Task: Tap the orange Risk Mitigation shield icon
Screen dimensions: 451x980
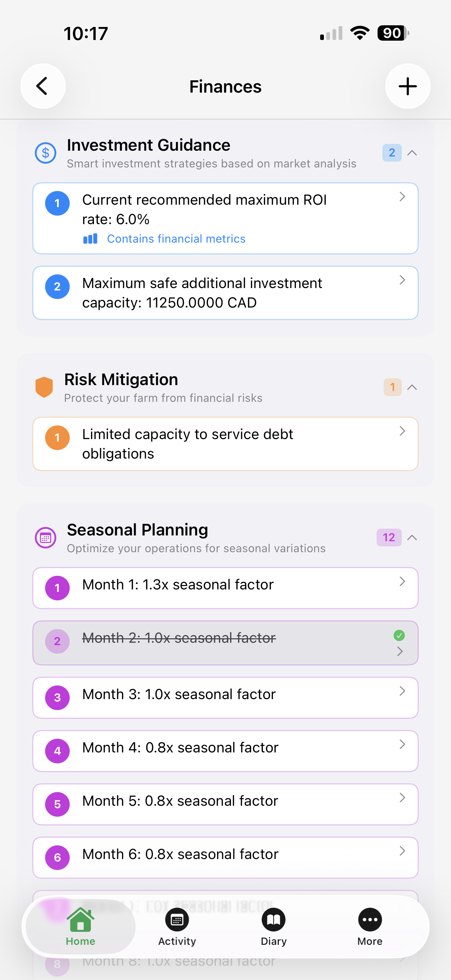Action: tap(44, 387)
